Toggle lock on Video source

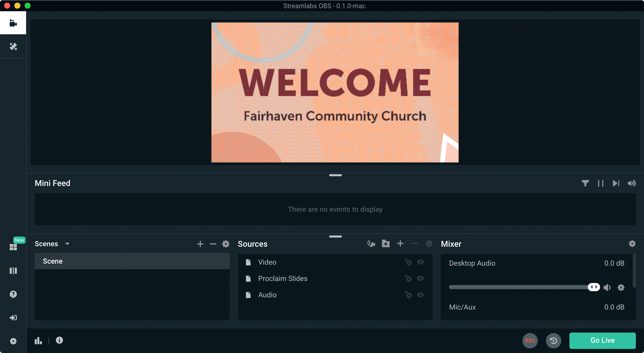408,262
